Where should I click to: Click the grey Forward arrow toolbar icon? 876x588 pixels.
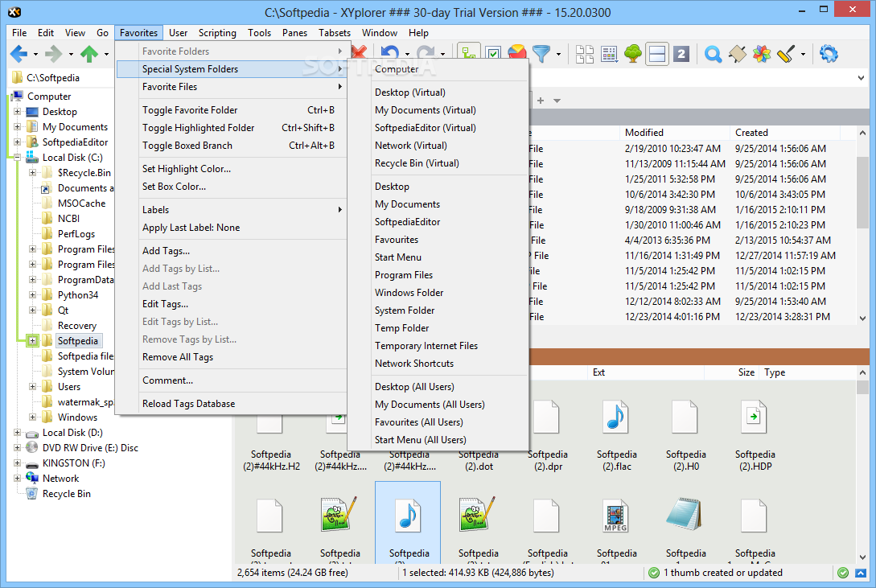tap(54, 54)
